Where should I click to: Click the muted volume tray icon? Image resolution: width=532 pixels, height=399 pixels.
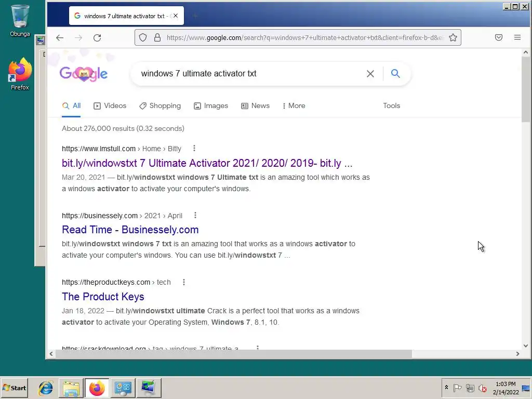pyautogui.click(x=482, y=388)
